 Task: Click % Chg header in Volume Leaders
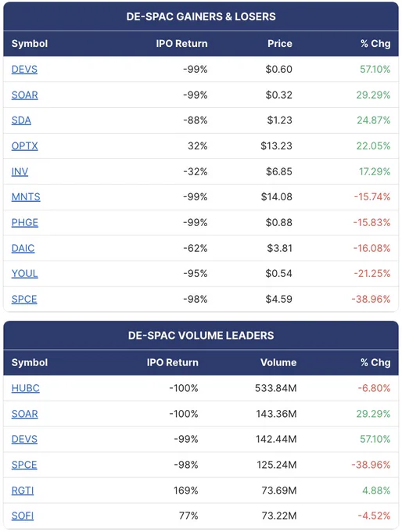point(375,362)
